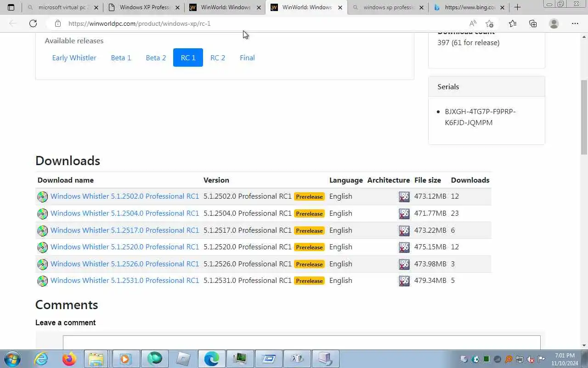Click x86 architecture icon in 5.1.2502.0 row
The height and width of the screenshot is (368, 588).
click(x=404, y=197)
